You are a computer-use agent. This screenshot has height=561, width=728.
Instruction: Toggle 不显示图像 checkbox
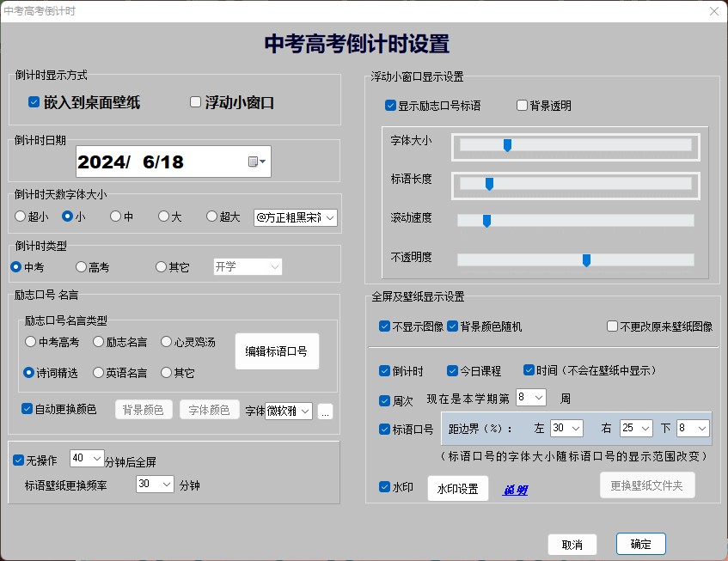pyautogui.click(x=384, y=326)
